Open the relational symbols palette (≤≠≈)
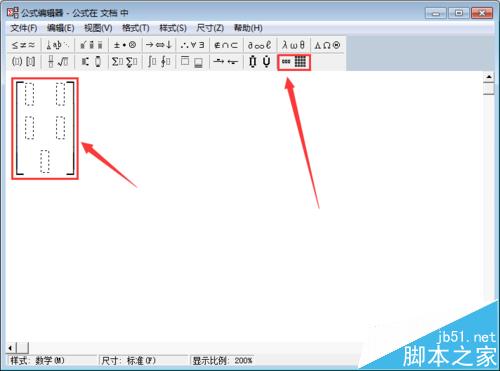Viewport: 500px width, 371px height. (24, 45)
